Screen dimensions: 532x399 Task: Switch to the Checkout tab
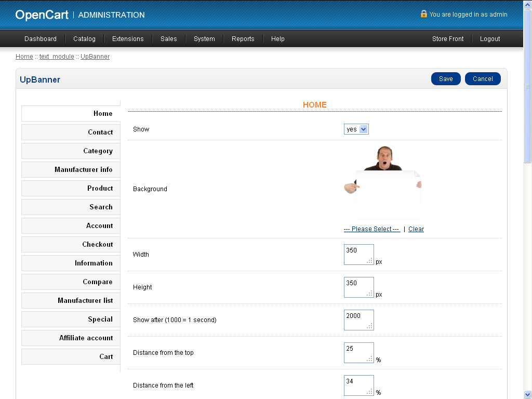point(71,244)
